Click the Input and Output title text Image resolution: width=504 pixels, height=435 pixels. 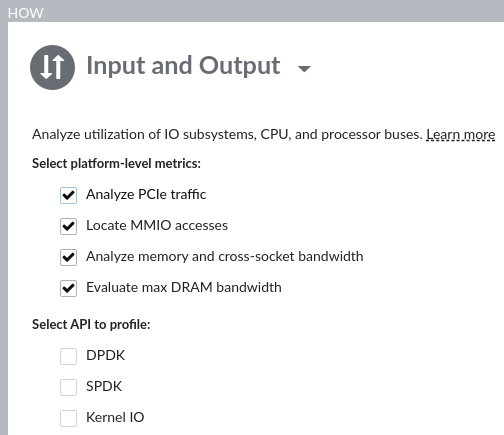(183, 66)
